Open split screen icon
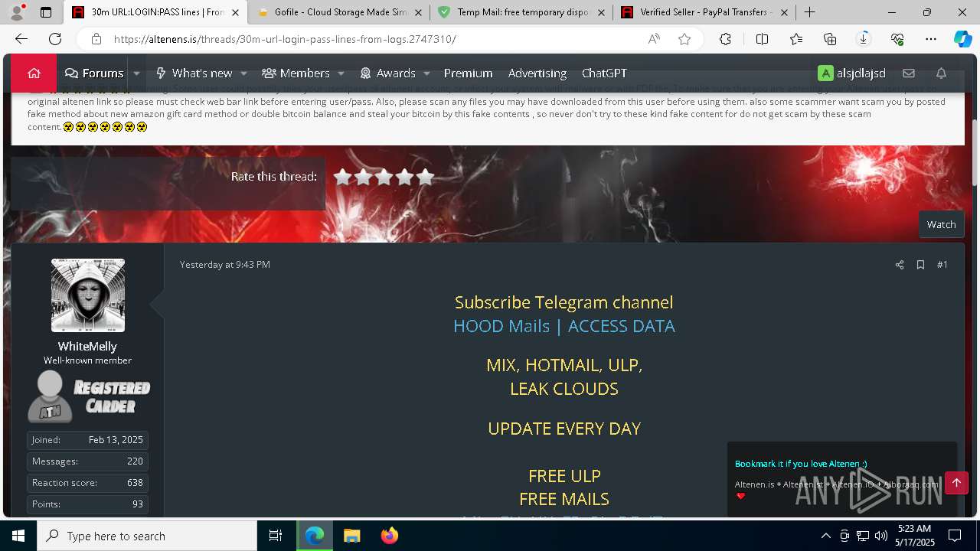Image resolution: width=980 pixels, height=551 pixels. (762, 39)
